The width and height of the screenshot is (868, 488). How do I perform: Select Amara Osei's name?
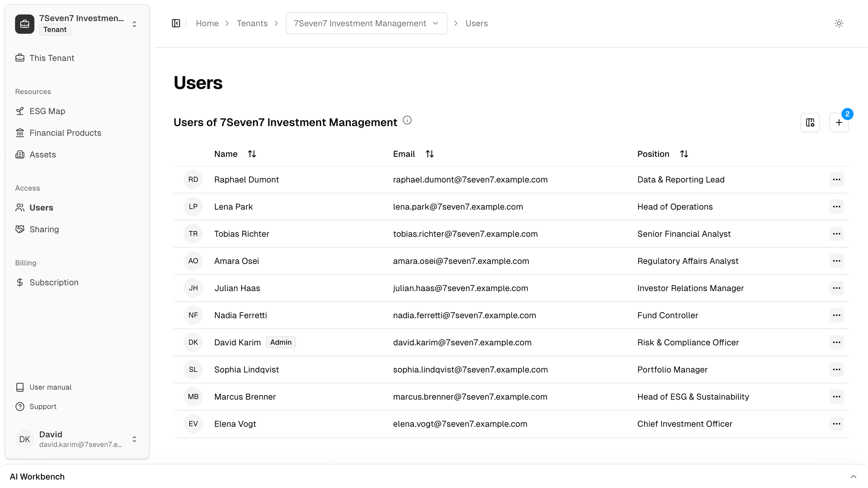[237, 261]
